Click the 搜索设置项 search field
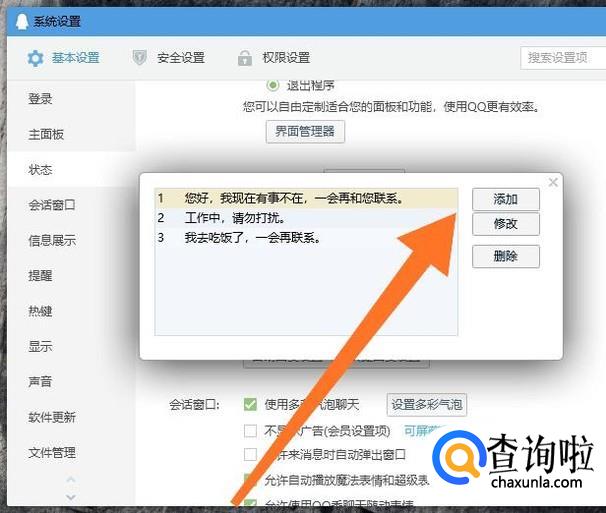 (x=563, y=58)
